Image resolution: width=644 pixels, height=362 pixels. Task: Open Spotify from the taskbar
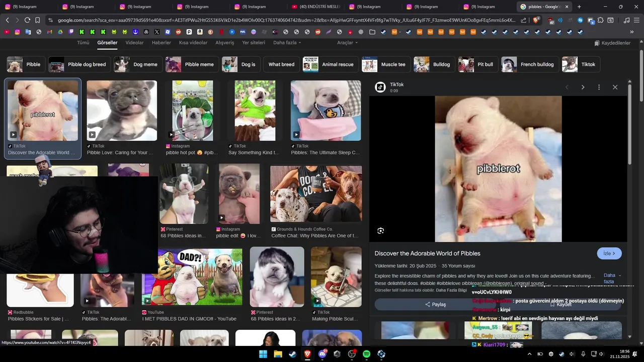point(366,354)
